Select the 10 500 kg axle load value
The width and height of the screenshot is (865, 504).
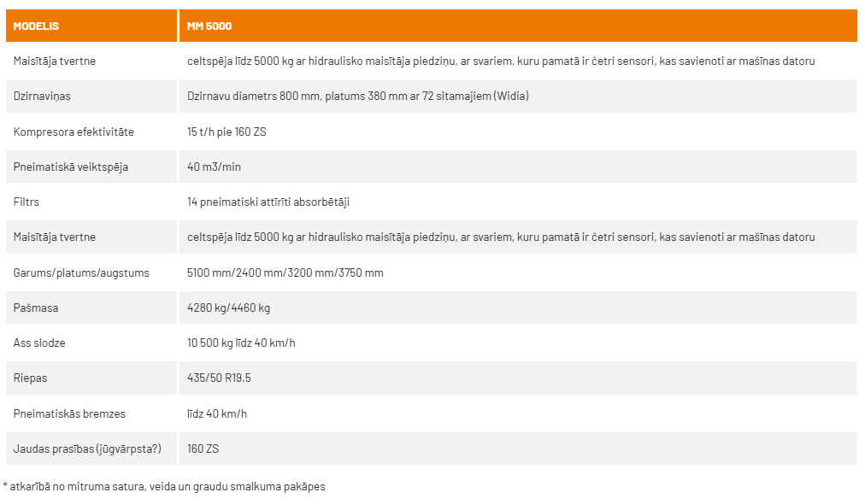[x=242, y=343]
